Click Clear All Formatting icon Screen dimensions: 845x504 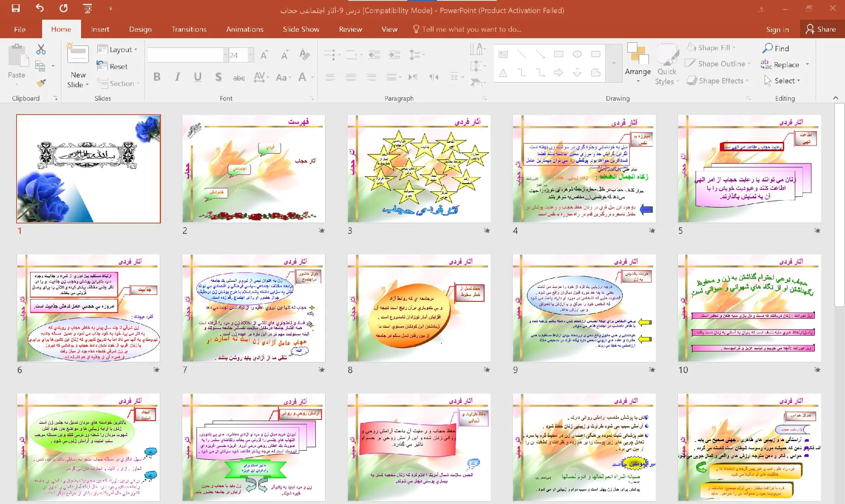point(305,55)
